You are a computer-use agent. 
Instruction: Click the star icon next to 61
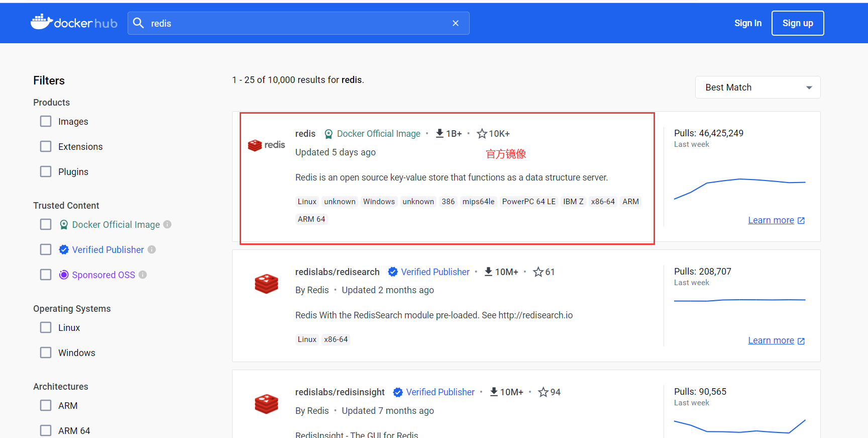538,272
